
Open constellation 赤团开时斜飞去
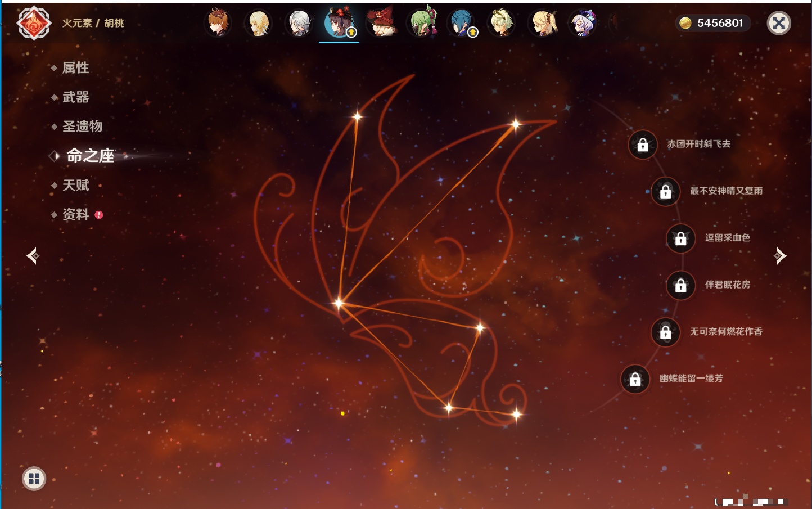pyautogui.click(x=699, y=144)
